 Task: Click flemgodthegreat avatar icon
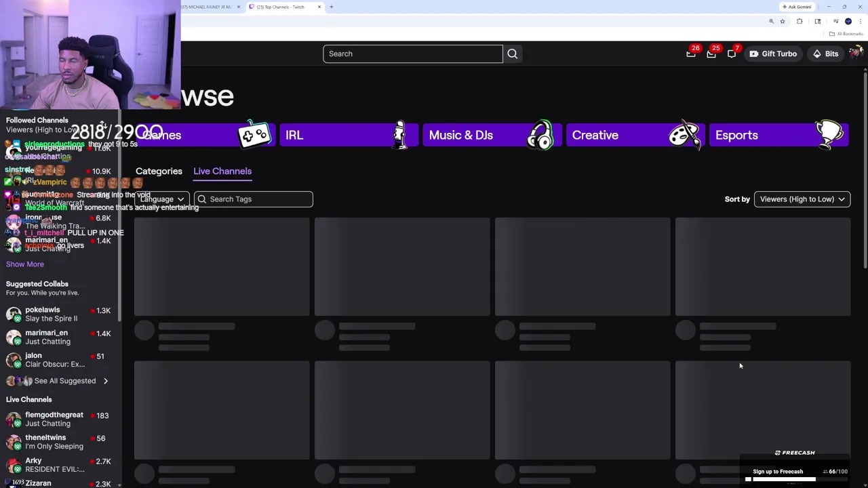(14, 420)
